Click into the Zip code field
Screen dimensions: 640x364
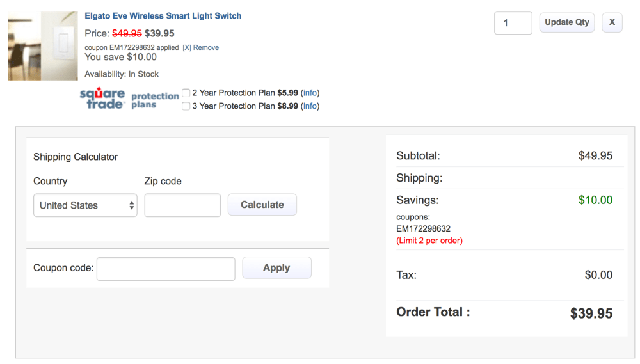(182, 205)
